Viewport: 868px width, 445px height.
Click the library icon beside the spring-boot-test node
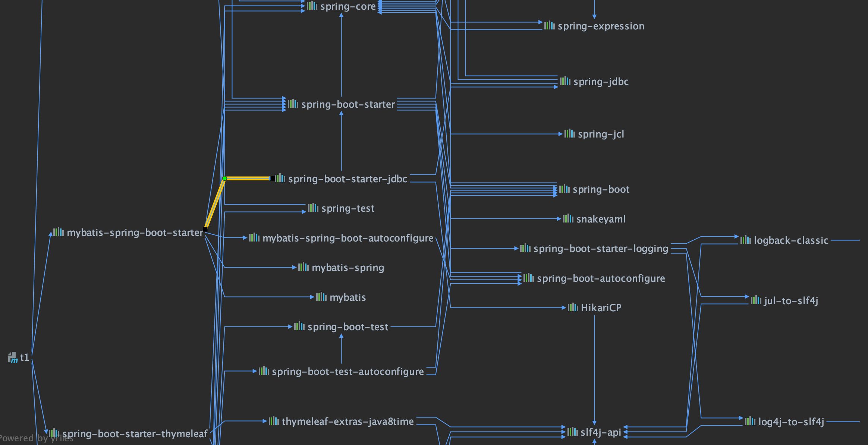299,326
